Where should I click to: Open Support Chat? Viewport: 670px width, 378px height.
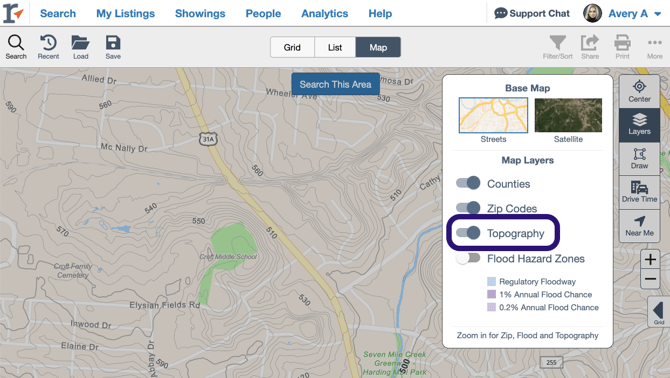point(532,14)
